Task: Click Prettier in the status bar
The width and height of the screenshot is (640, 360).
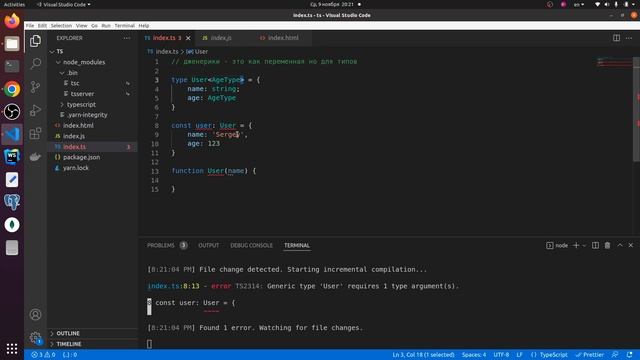Action: click(589, 355)
